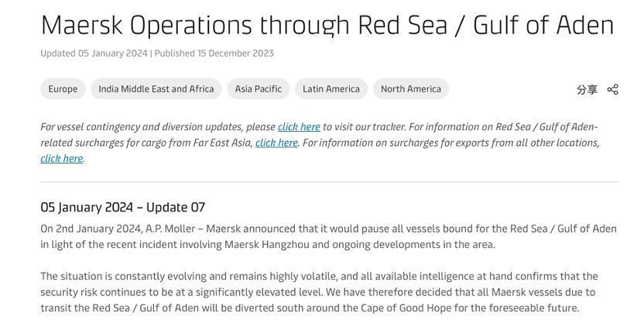Select the India Middle East and Africa tag
The image size is (644, 327).
(x=156, y=89)
